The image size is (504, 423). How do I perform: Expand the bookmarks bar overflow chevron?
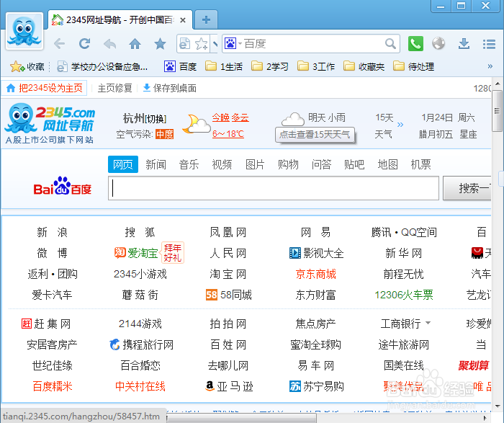490,66
